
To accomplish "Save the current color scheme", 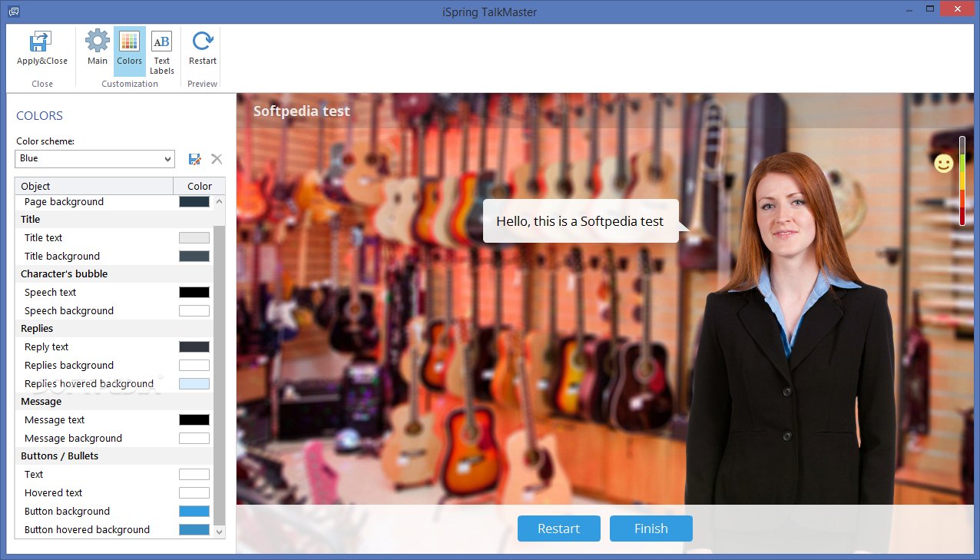I will [x=195, y=159].
